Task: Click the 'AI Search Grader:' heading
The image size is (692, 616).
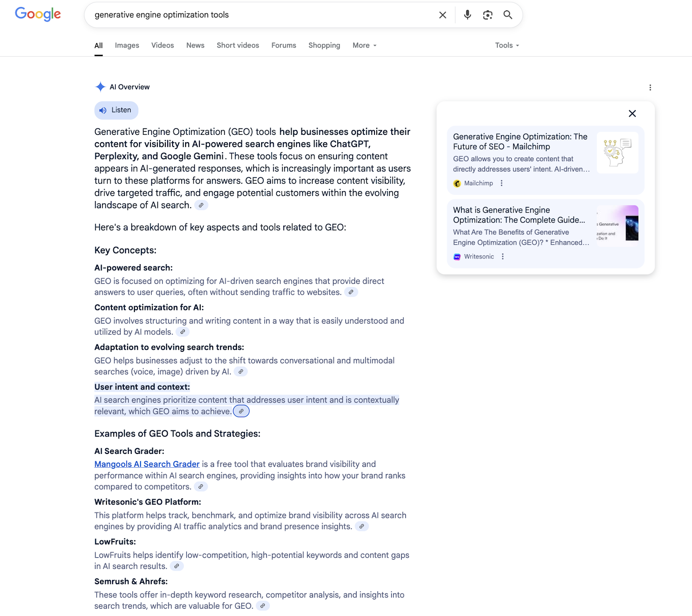Action: (x=129, y=451)
